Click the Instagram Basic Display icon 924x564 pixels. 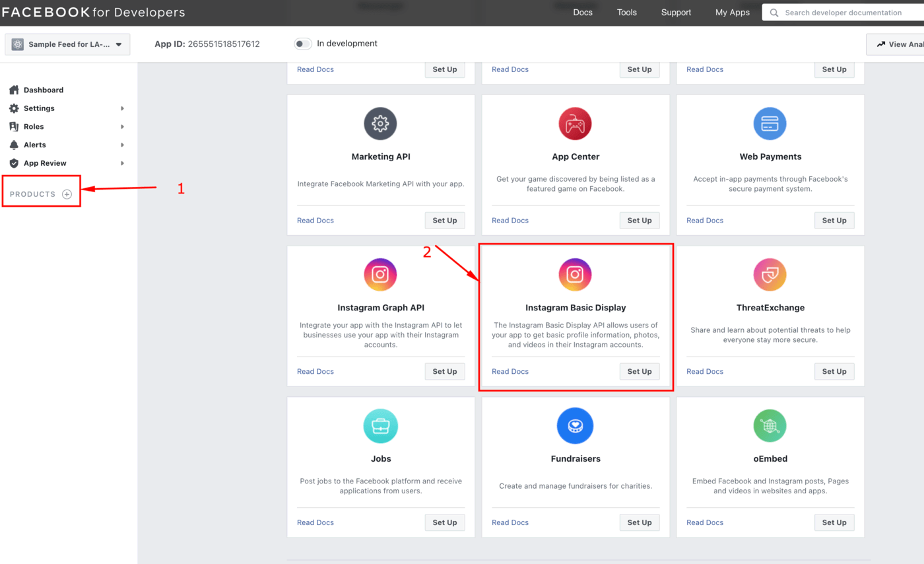[575, 274]
